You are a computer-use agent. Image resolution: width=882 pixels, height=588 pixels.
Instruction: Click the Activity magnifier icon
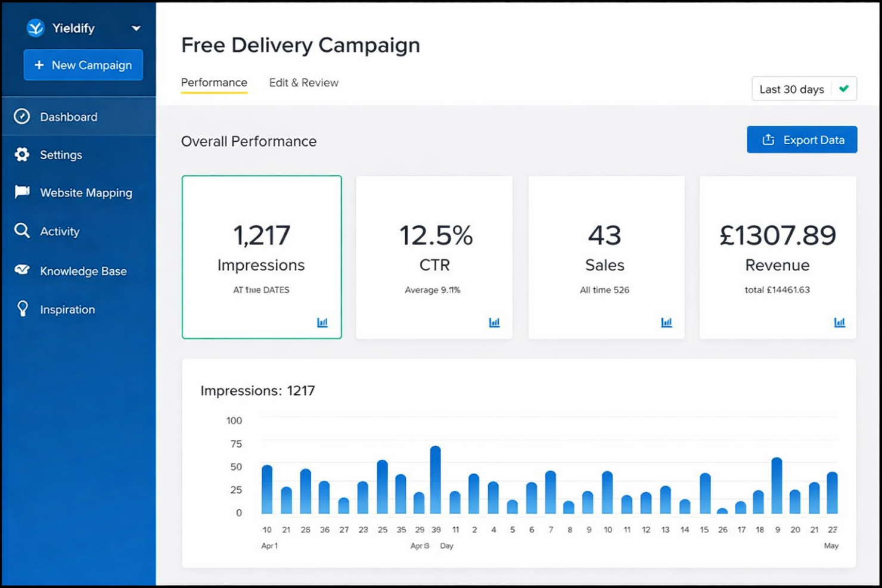point(21,231)
